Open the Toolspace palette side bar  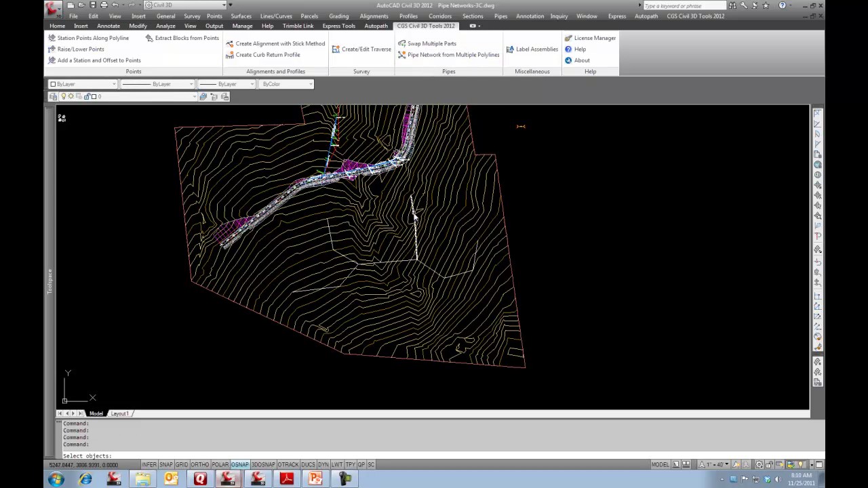[50, 281]
